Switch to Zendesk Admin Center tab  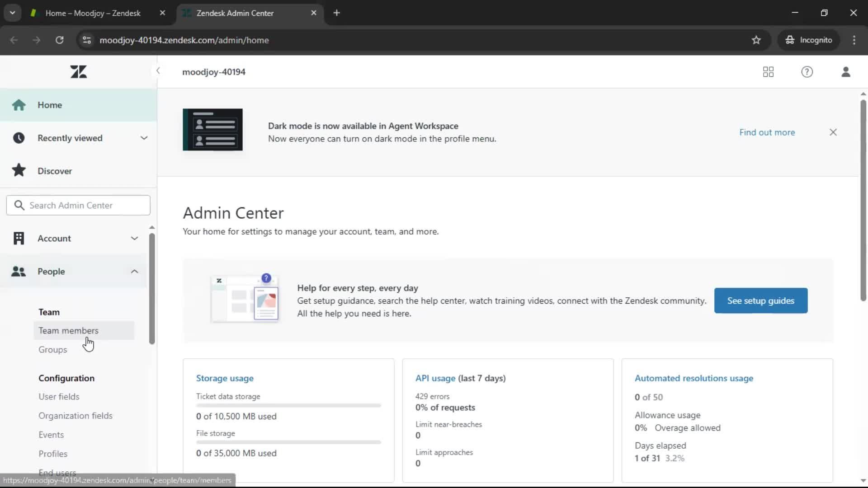(x=235, y=13)
